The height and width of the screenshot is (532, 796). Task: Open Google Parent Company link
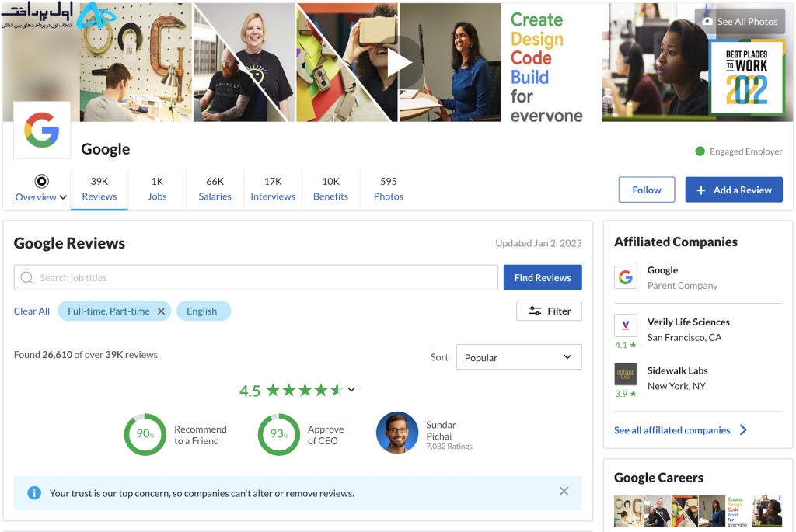click(x=662, y=270)
